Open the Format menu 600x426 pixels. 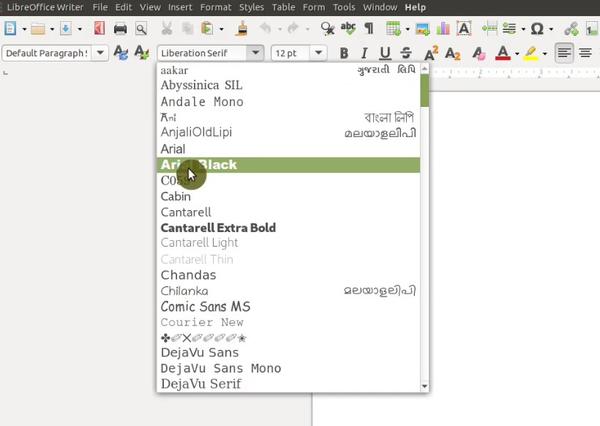pos(215,7)
